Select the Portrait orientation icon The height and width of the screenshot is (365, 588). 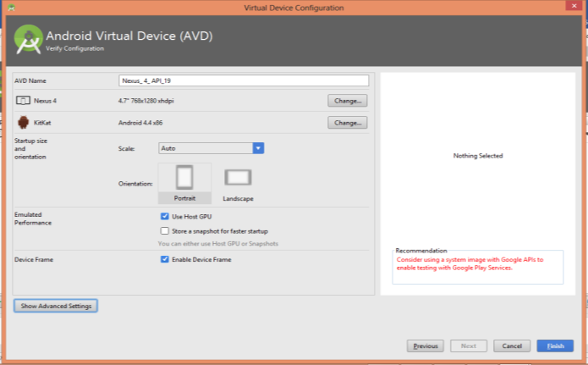click(x=184, y=177)
